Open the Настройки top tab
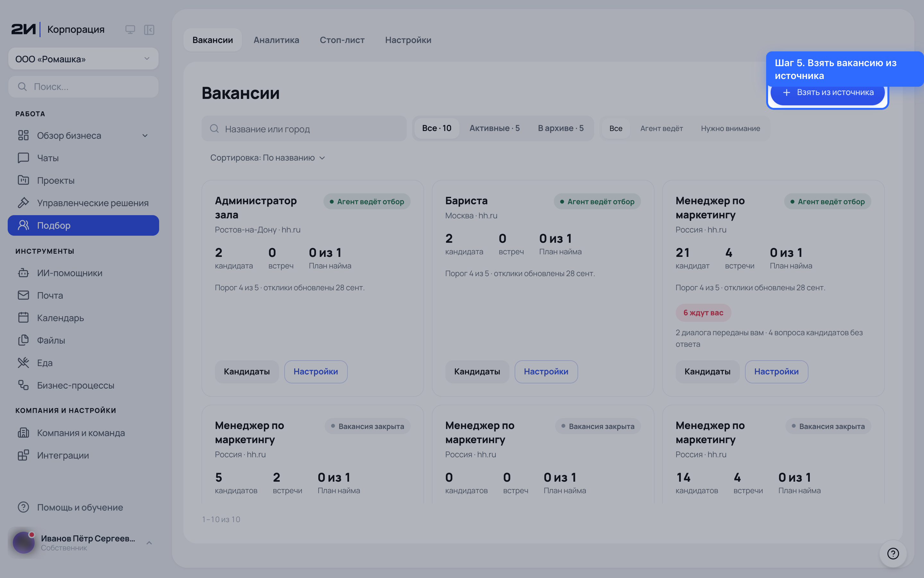Viewport: 924px width, 578px height. (x=408, y=40)
